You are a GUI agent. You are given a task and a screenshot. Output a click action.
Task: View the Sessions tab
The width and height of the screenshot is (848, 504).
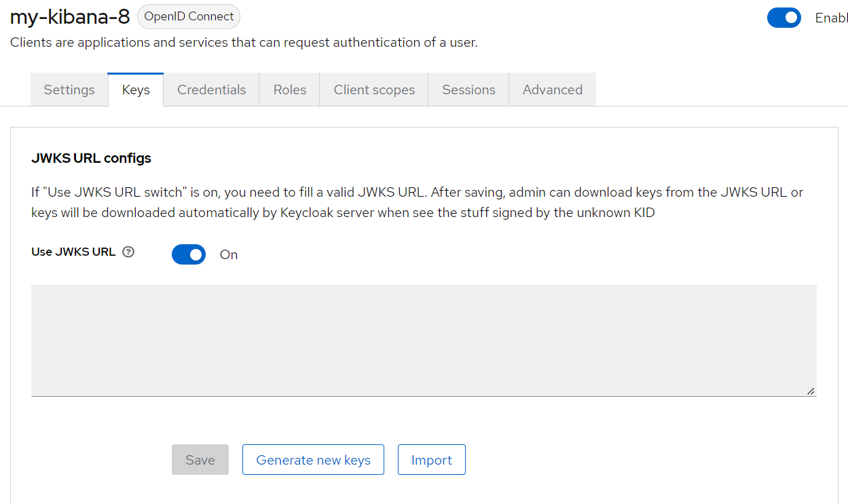click(x=468, y=90)
